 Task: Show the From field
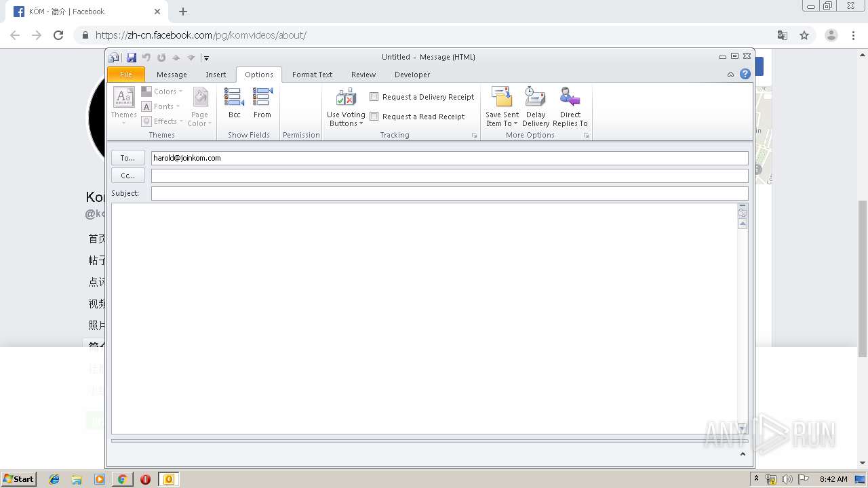(262, 103)
